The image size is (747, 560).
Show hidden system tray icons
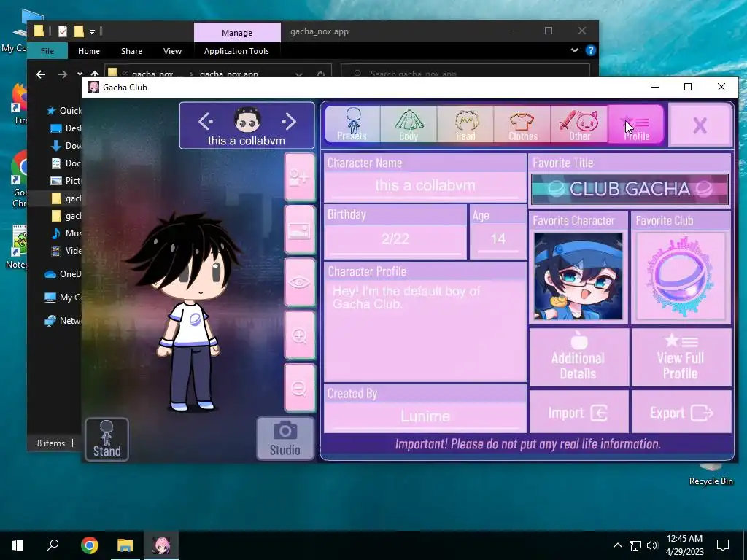tap(617, 545)
